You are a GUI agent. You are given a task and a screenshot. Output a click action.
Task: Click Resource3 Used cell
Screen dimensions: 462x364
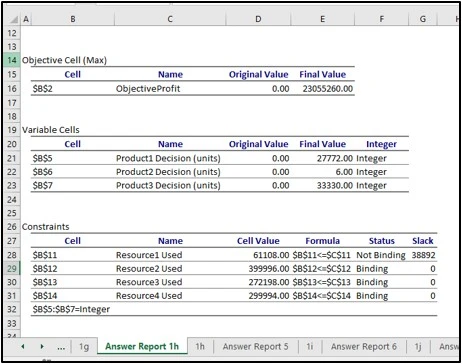(x=149, y=282)
